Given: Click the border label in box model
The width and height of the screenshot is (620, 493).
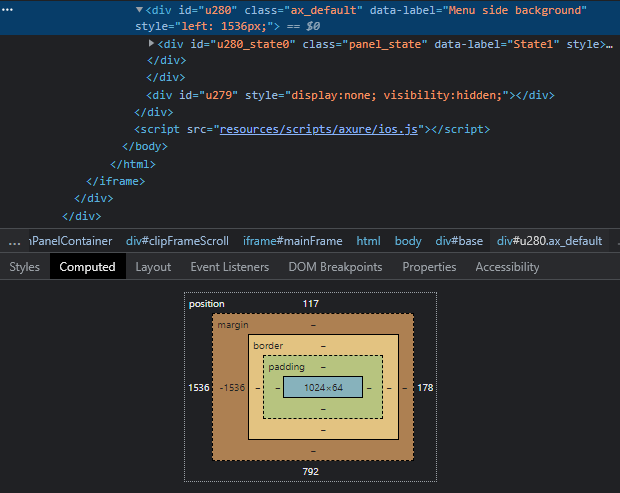Looking at the screenshot, I should 268,346.
